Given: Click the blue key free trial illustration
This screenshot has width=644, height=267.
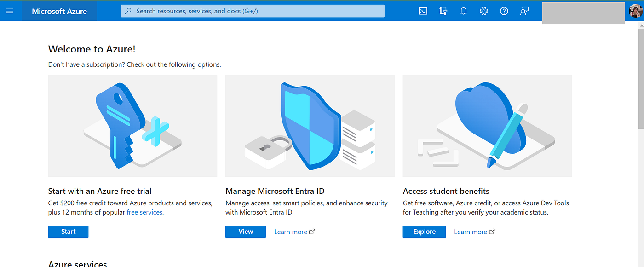Looking at the screenshot, I should [132, 126].
